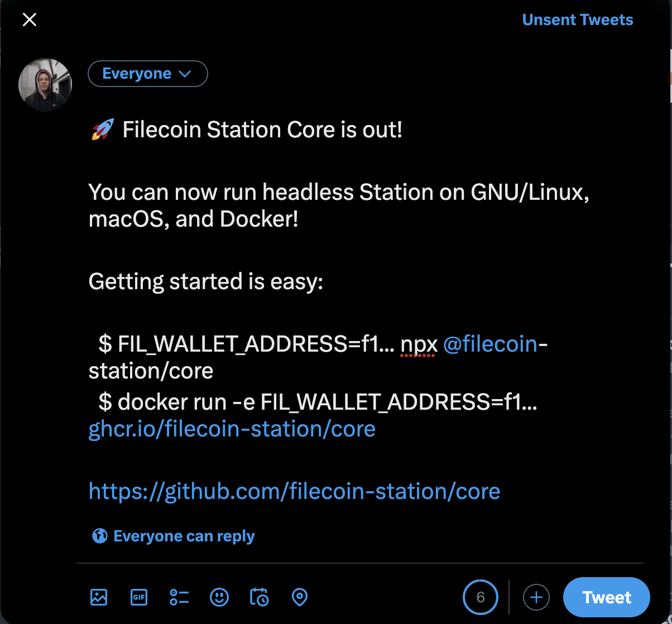Click the github.com/filecoin-station/core link
The width and height of the screenshot is (672, 624).
click(294, 492)
